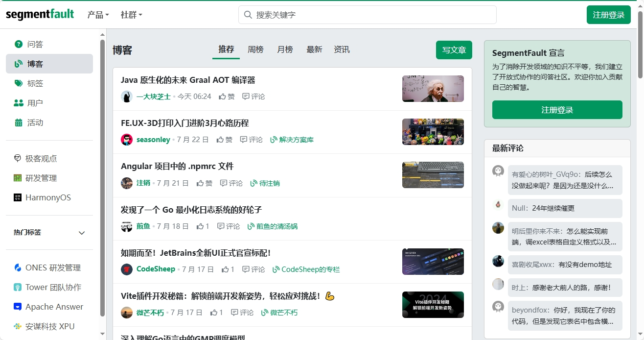644x340 pixels.
Task: Click the page's main vertical scrollbar
Action: (x=641, y=44)
